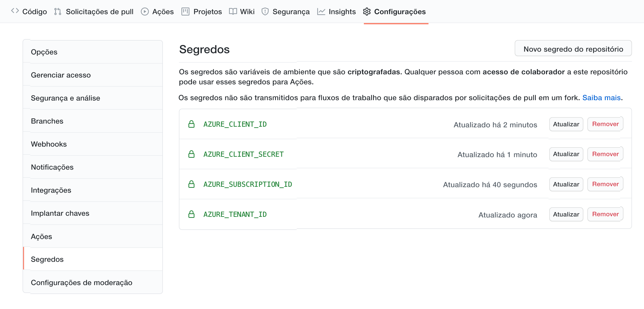Click the Segurança shield icon

(265, 11)
